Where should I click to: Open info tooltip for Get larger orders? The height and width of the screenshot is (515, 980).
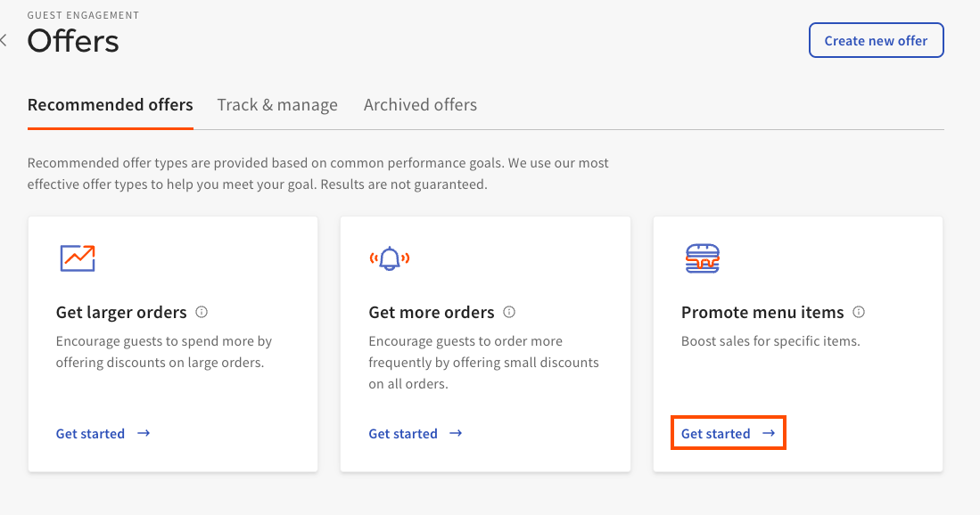(x=202, y=312)
